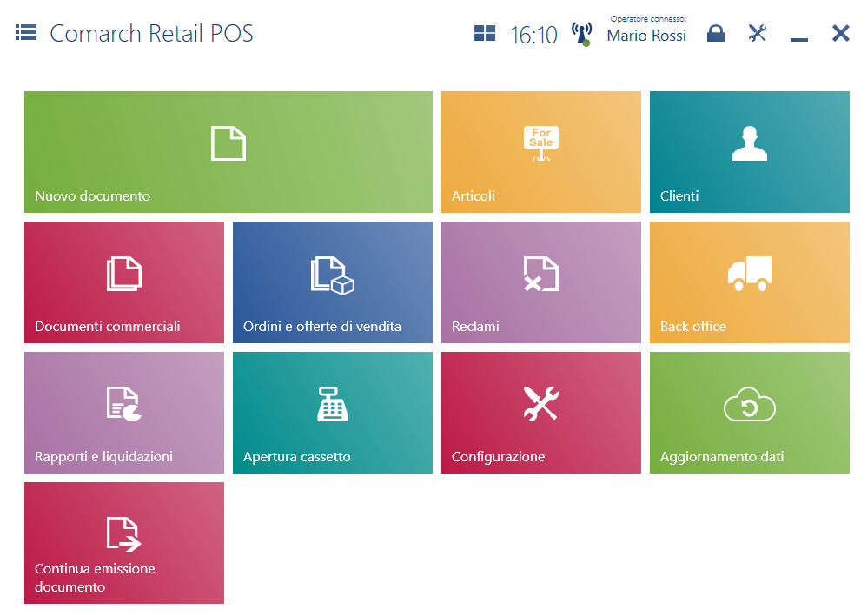The width and height of the screenshot is (861, 616).
Task: Check the network connection antenna icon
Action: pos(581,34)
